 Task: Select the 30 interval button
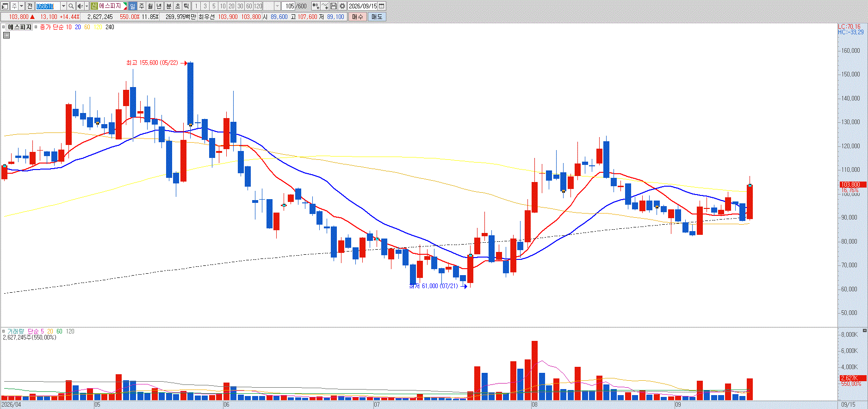[240, 6]
